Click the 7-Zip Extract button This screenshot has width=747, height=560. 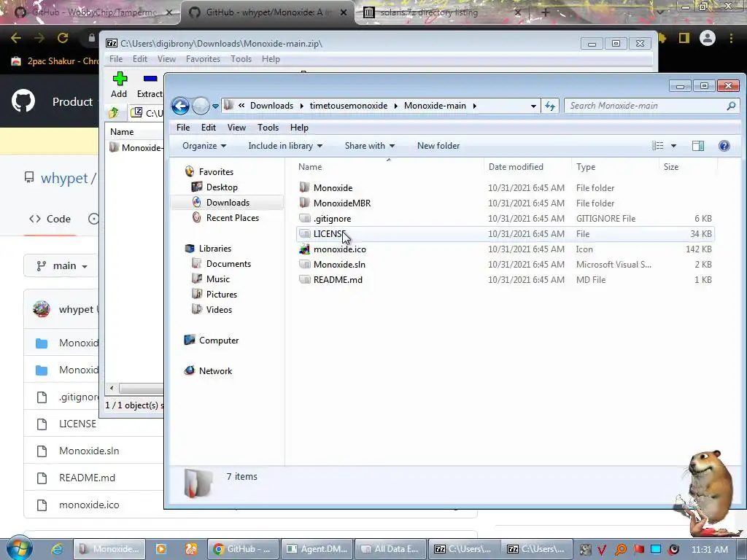point(150,85)
